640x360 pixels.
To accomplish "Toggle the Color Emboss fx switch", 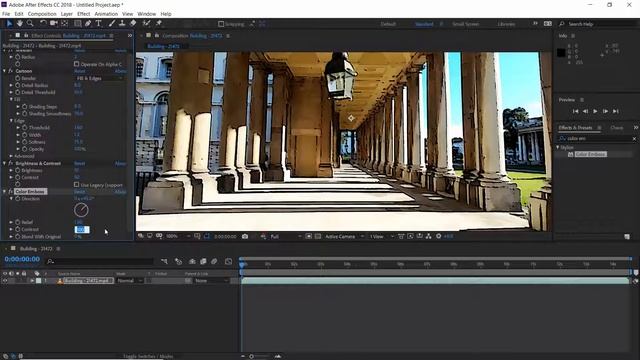I will pos(11,191).
